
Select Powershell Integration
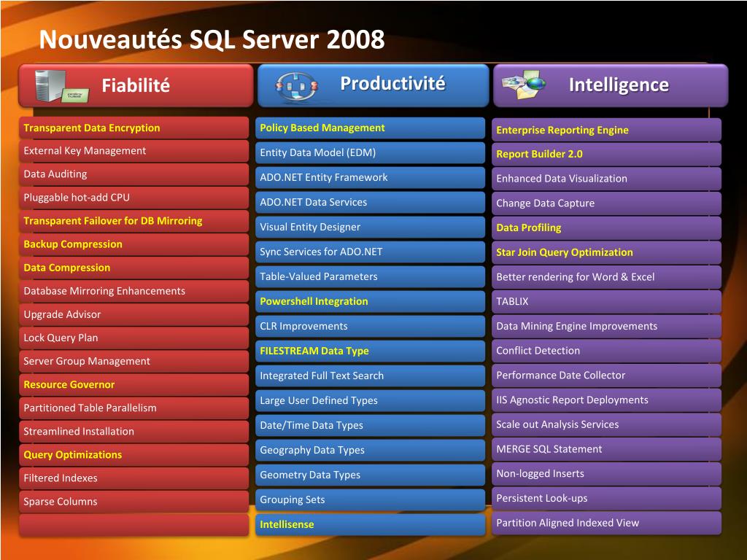tap(370, 301)
